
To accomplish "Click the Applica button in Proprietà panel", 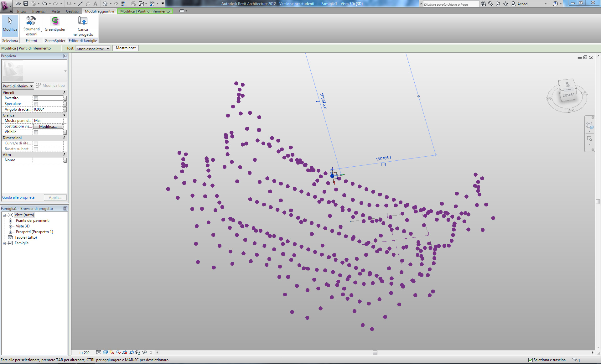I will tap(55, 198).
